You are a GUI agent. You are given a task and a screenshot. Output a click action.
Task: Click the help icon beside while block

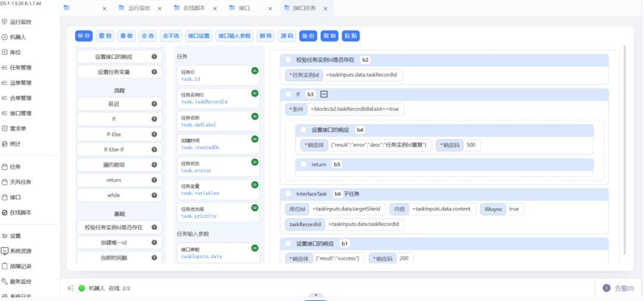click(x=154, y=196)
